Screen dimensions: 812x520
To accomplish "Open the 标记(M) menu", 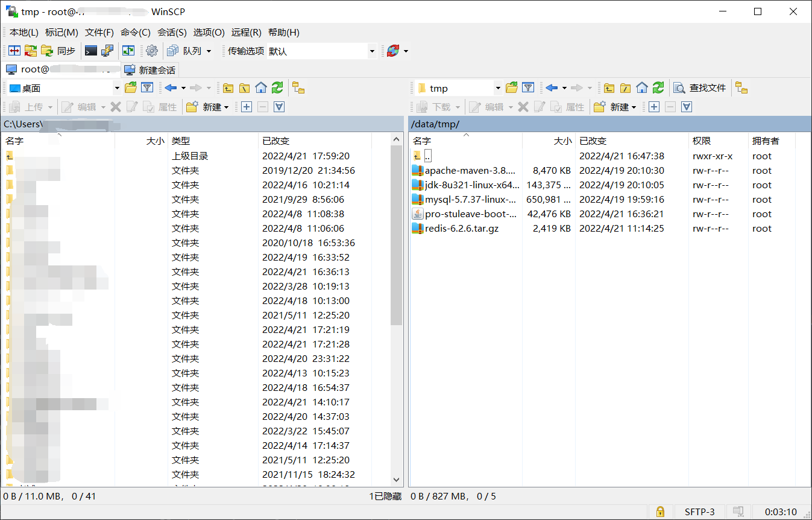I will tap(61, 33).
